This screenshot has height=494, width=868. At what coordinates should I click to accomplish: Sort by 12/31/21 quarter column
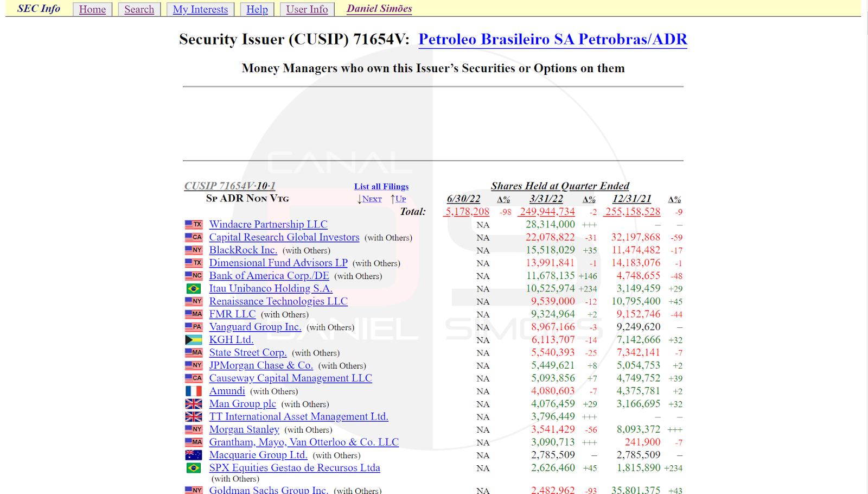(631, 199)
